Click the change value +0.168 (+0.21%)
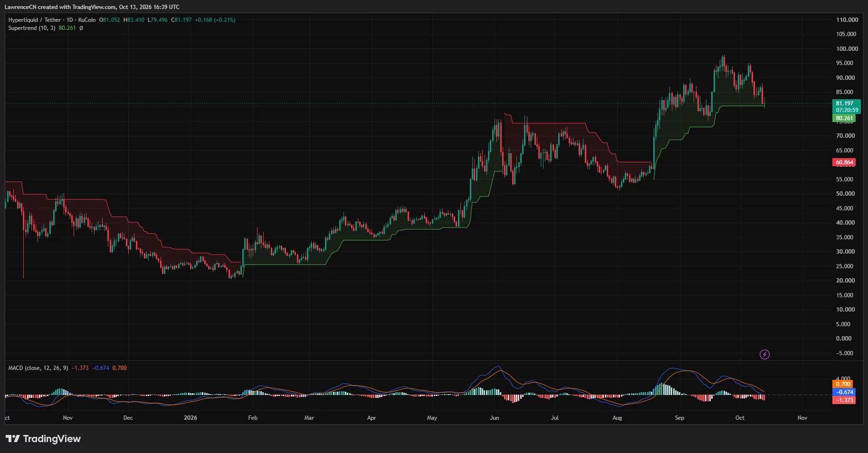868x453 pixels. [215, 20]
